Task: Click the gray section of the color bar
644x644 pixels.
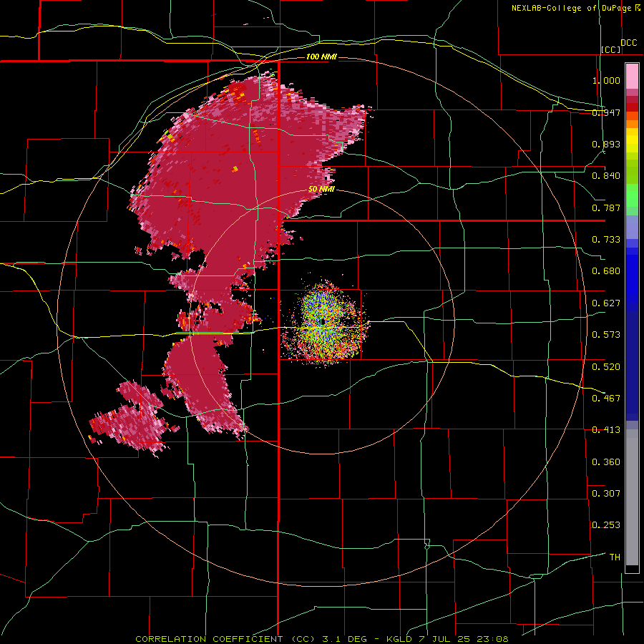Action: point(632,497)
